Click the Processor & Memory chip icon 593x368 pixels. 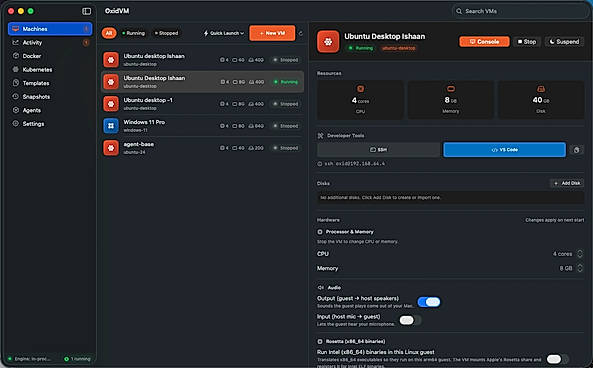(x=320, y=232)
